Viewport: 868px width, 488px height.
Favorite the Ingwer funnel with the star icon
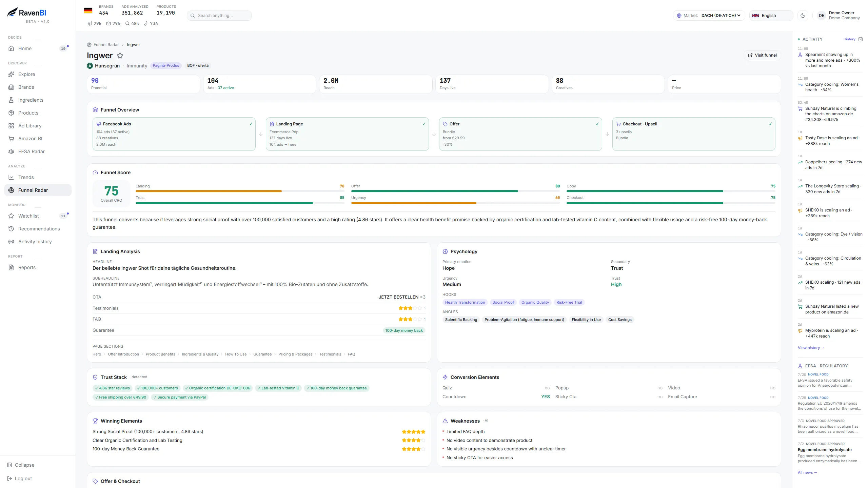point(120,56)
